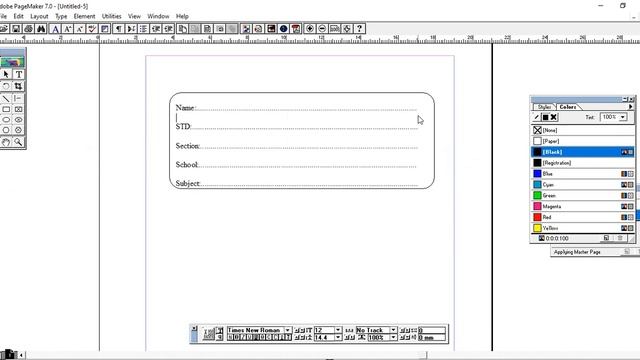The image size is (640, 360).
Task: Click the Zoom Out minus toolbar icon
Action: (322, 29)
